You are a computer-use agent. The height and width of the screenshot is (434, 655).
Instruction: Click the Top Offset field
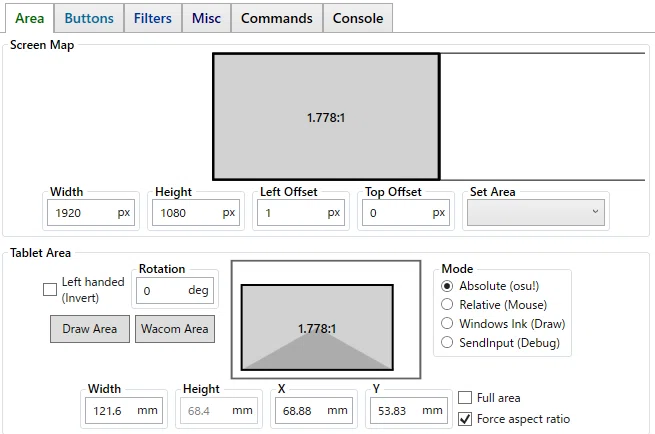click(x=406, y=213)
